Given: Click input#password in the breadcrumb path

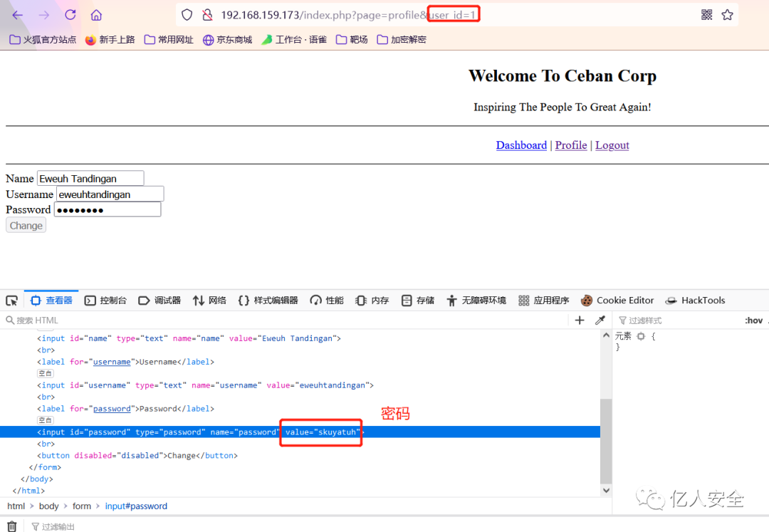Looking at the screenshot, I should (136, 506).
